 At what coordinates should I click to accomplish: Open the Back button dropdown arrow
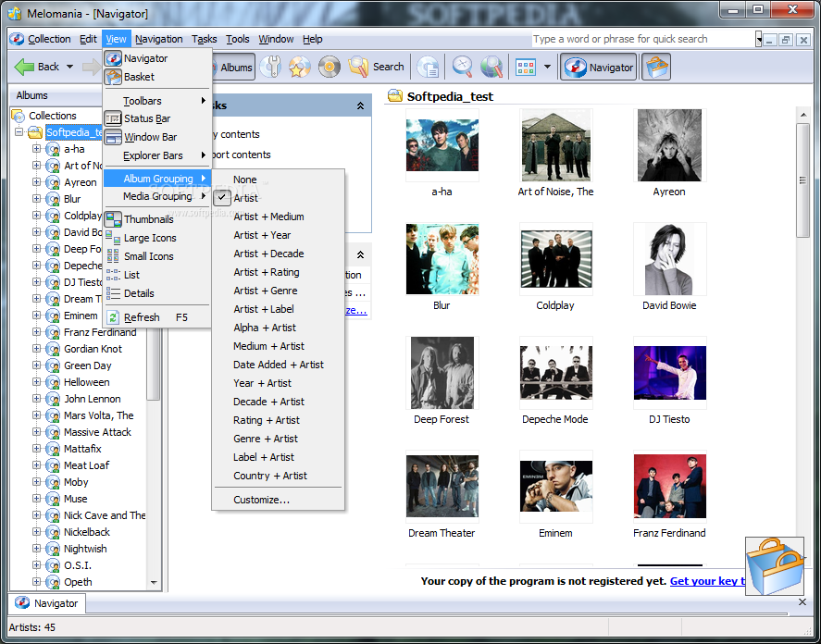[x=69, y=67]
